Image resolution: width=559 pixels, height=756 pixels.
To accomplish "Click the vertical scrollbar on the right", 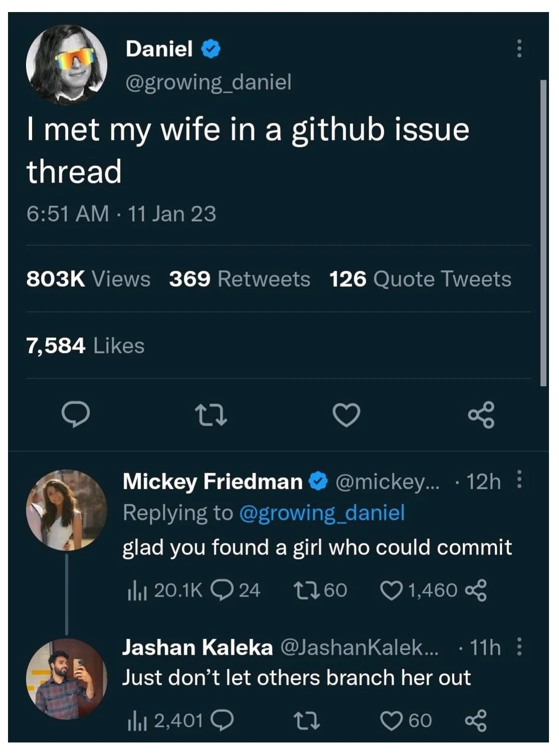I will point(543,231).
